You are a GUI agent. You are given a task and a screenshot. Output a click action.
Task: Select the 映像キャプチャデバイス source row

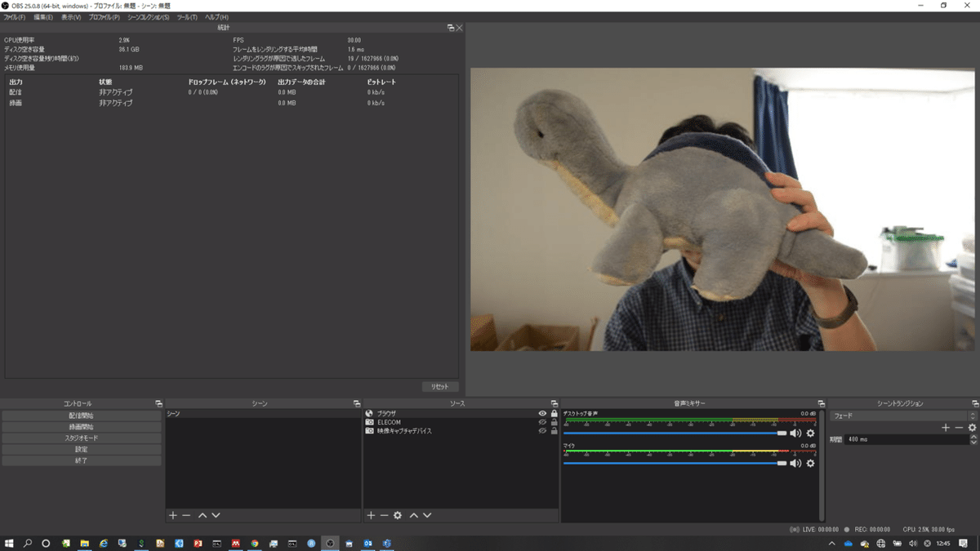pyautogui.click(x=461, y=431)
